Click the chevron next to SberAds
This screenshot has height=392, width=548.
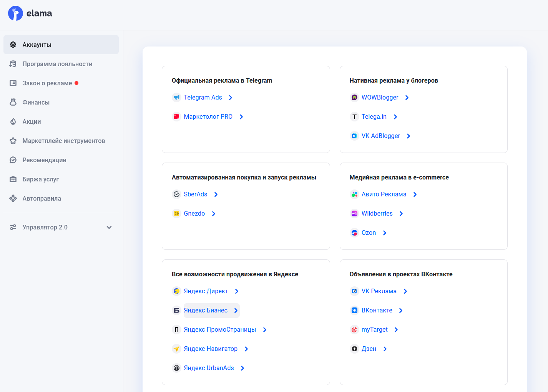[216, 194]
